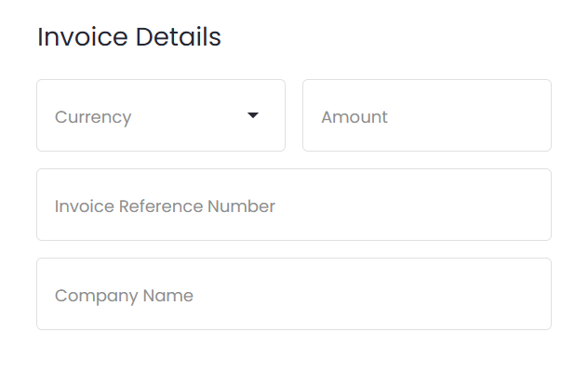Click the Currency placeholder text
This screenshot has width=588, height=372.
[x=93, y=117]
